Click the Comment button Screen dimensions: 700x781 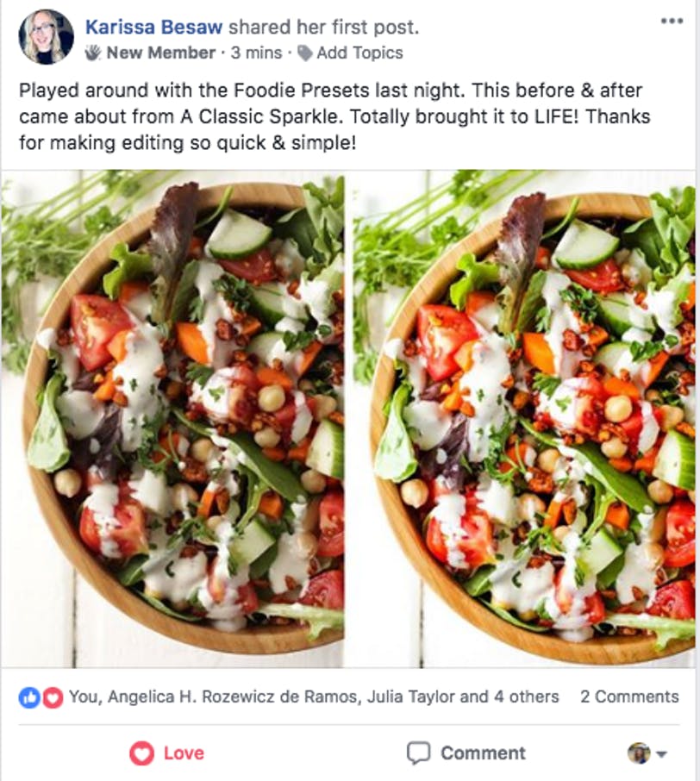[x=466, y=753]
